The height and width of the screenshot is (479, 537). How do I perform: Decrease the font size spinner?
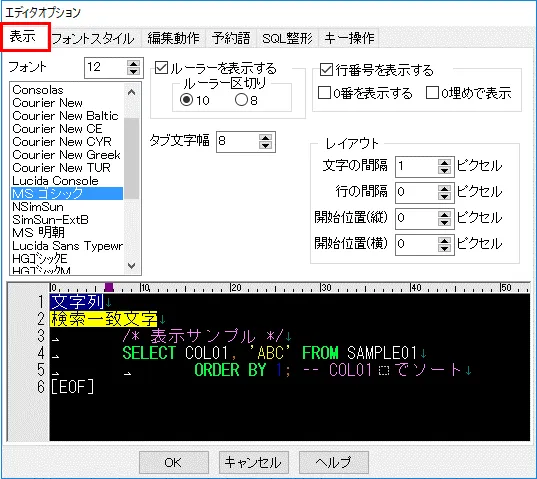pyautogui.click(x=133, y=71)
